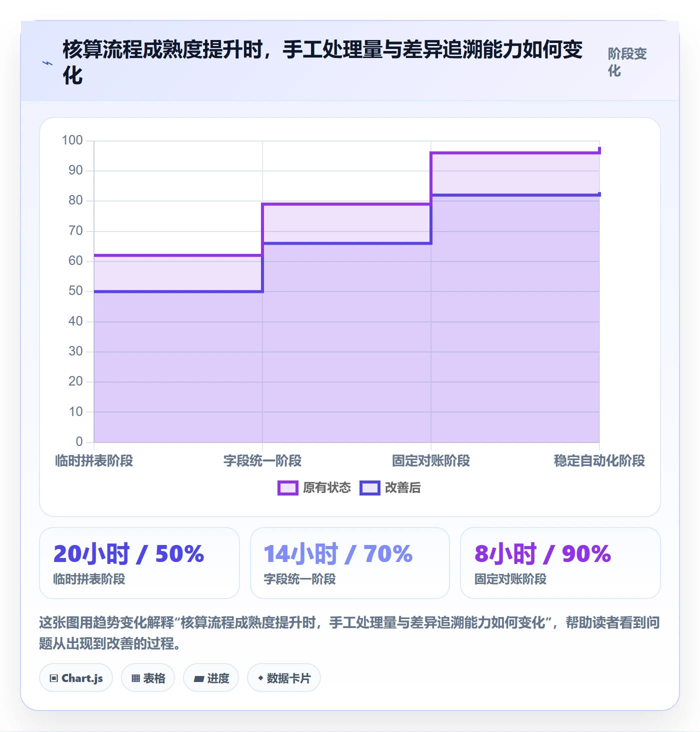
Task: Open the 20小时 / 50% data card
Action: [x=139, y=563]
